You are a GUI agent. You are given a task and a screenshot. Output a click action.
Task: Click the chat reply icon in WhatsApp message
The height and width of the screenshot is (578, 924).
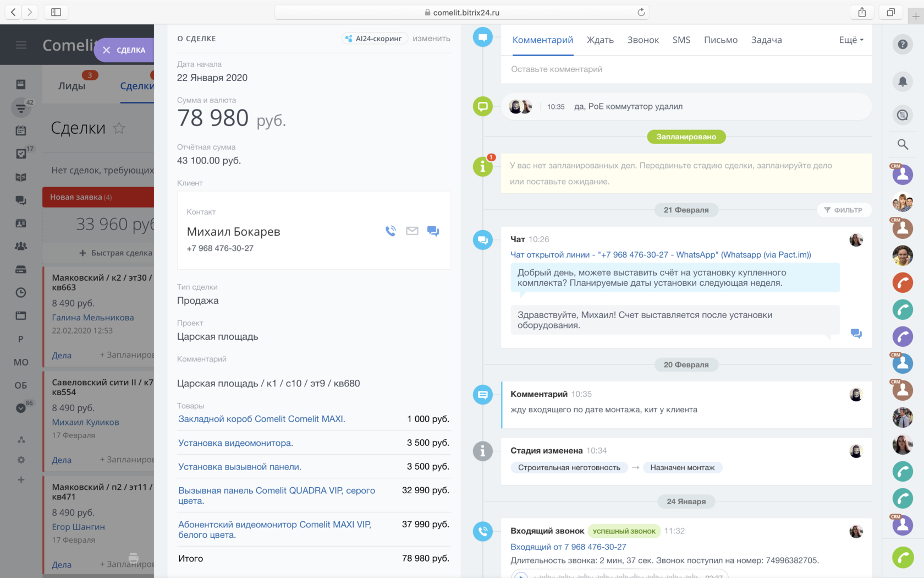[x=856, y=334]
